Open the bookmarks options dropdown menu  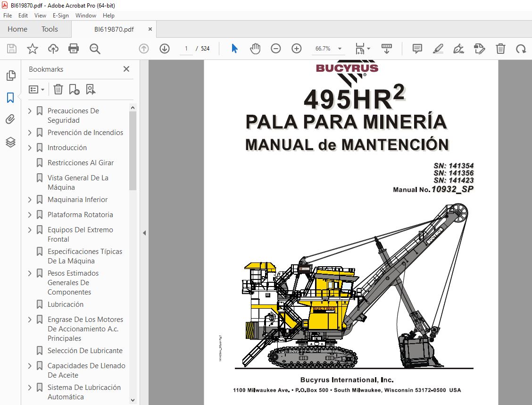coord(37,90)
